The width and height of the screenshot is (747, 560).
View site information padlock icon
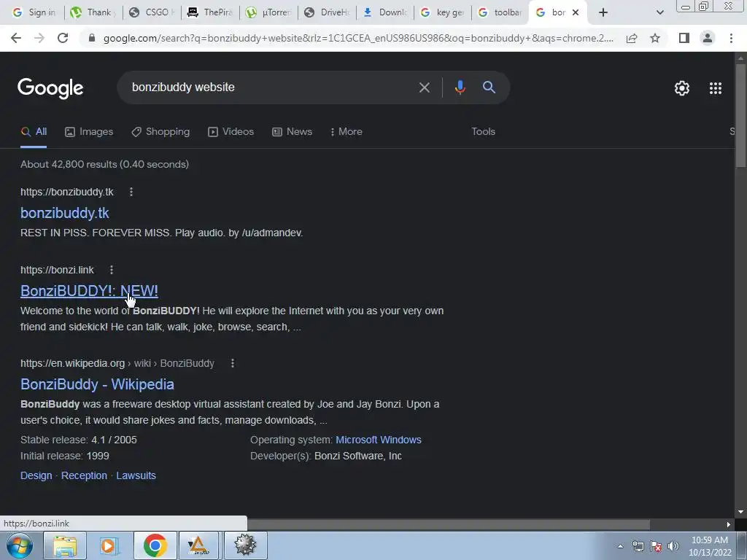coord(92,38)
